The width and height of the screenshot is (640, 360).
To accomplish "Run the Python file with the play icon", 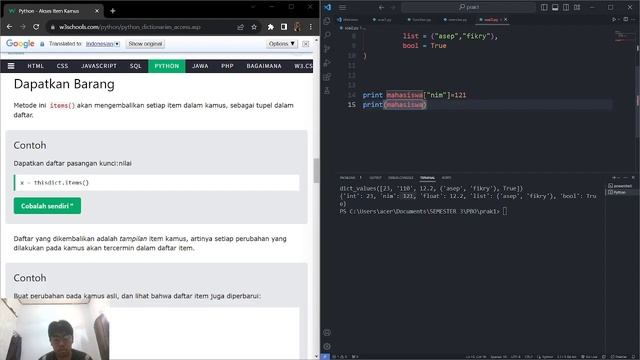I will [614, 19].
